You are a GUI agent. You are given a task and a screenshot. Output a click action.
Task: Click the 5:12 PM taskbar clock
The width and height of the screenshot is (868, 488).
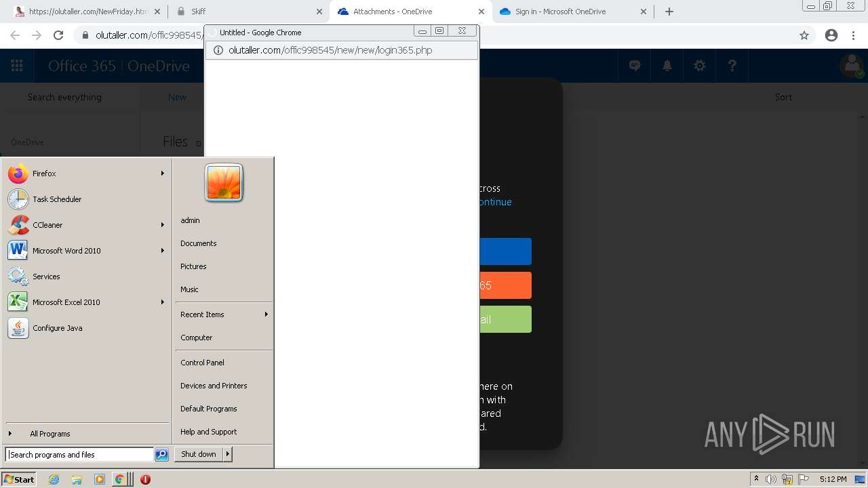coord(833,479)
